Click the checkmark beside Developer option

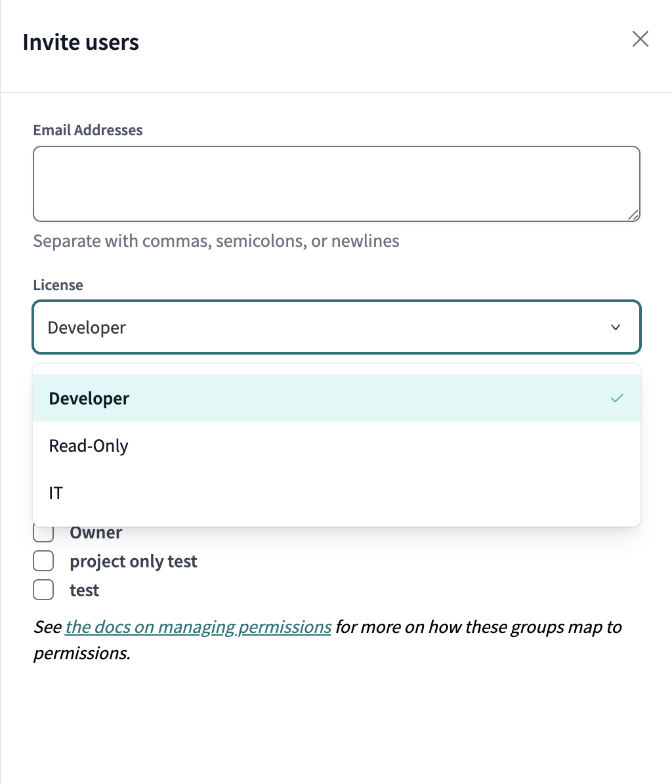tap(616, 398)
